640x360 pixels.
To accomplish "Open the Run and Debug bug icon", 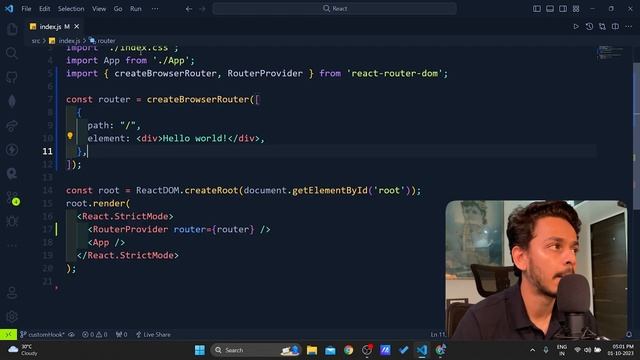I will coord(12,222).
